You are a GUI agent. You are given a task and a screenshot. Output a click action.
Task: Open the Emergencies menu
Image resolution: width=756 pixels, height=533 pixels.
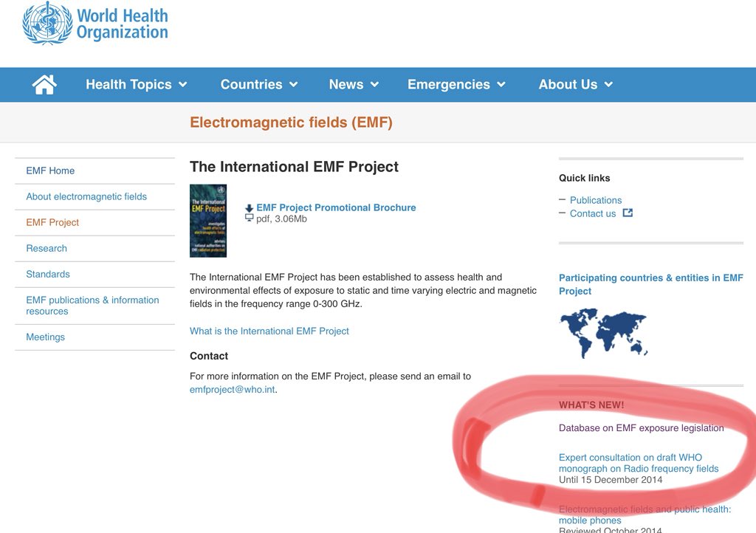[x=449, y=84]
